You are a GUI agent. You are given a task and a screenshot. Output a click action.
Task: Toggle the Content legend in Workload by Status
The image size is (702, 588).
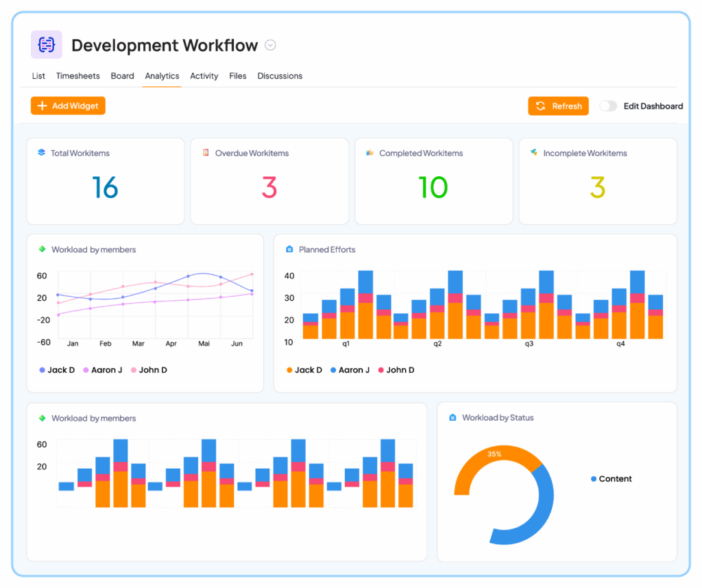point(611,479)
